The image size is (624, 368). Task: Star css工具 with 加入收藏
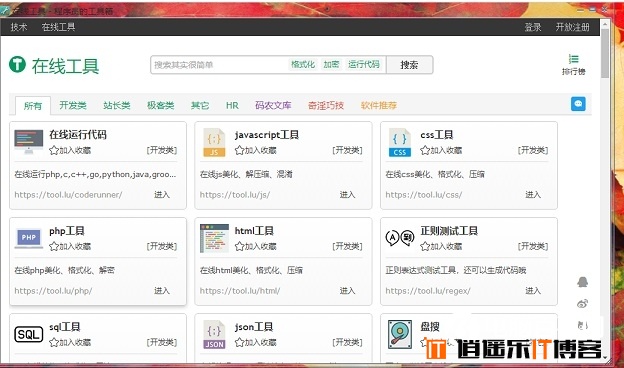[441, 150]
